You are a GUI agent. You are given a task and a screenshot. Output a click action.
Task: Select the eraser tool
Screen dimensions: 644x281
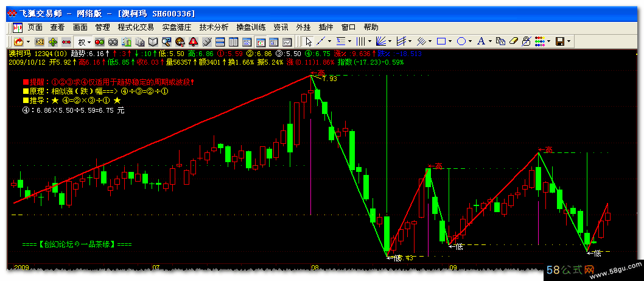coord(514,41)
